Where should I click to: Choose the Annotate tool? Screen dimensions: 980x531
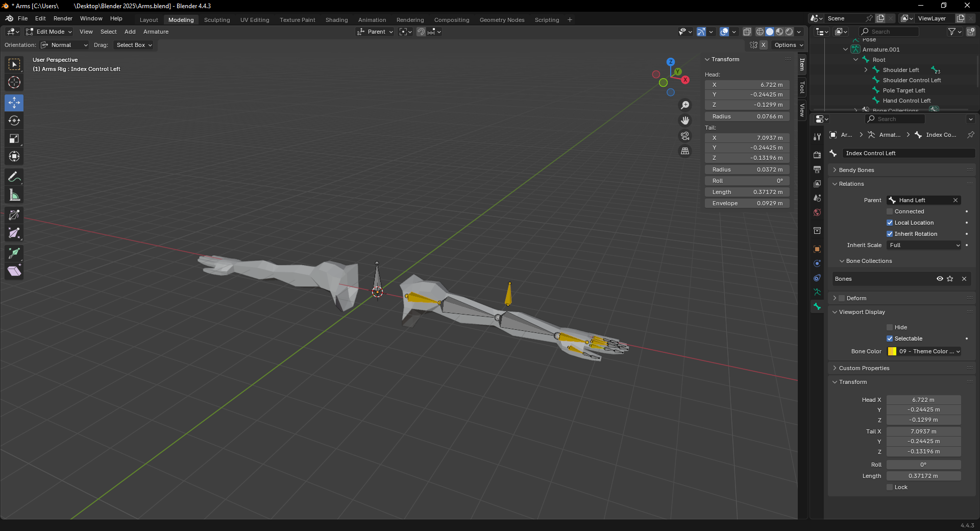coord(14,177)
